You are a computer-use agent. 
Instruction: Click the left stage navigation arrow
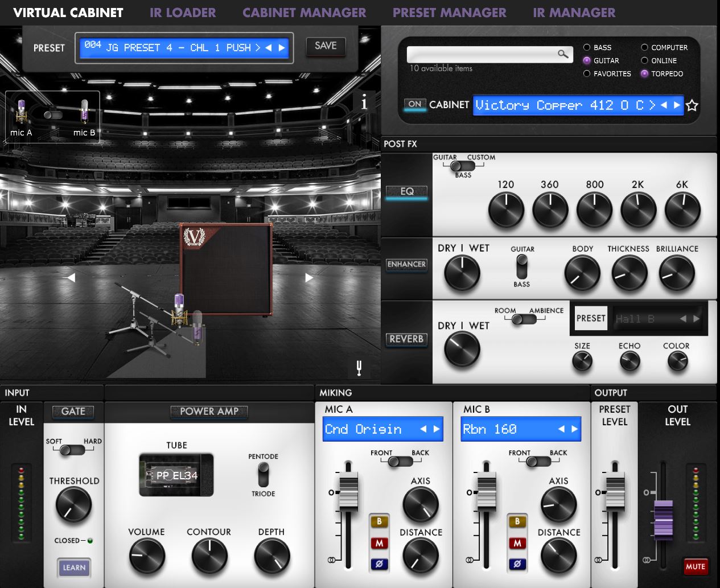click(71, 278)
